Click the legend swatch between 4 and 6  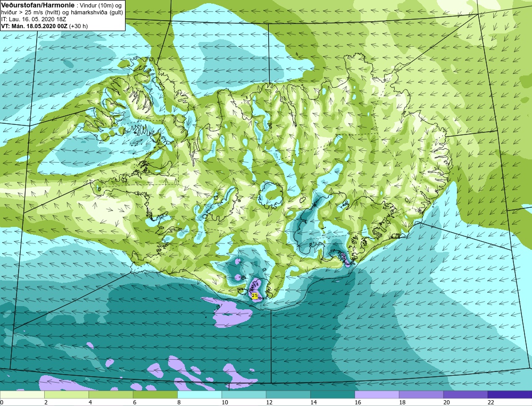[x=111, y=394]
